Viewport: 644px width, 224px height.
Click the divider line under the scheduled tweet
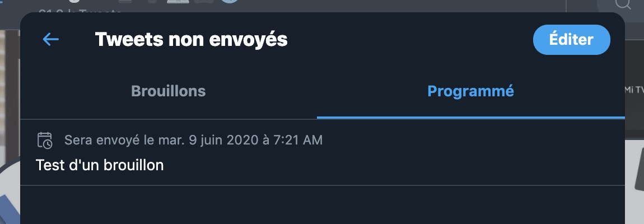click(322, 185)
